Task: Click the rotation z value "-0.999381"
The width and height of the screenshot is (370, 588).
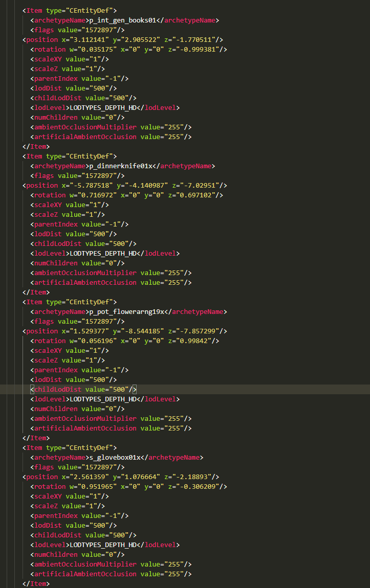Action: [198, 50]
